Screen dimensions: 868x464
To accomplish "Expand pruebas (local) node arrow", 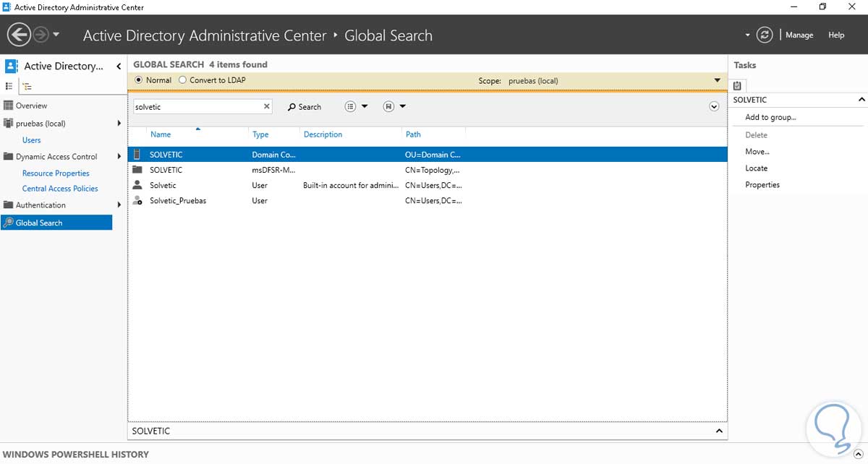I will click(x=119, y=124).
